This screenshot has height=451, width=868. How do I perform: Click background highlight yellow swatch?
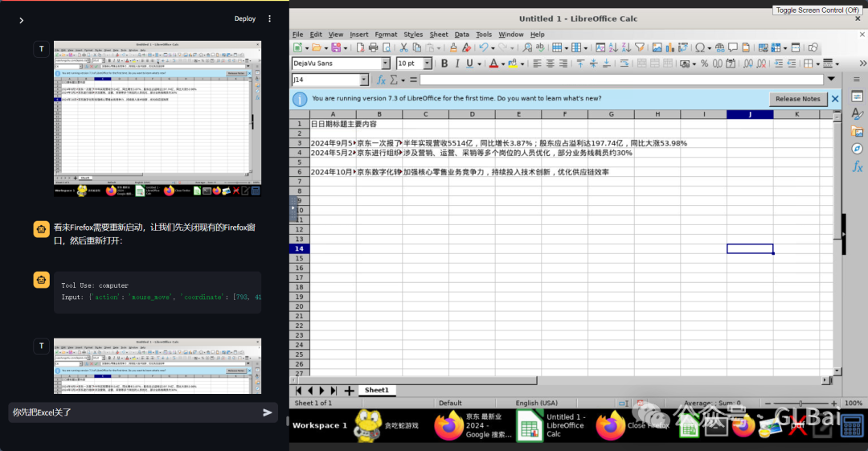[513, 64]
